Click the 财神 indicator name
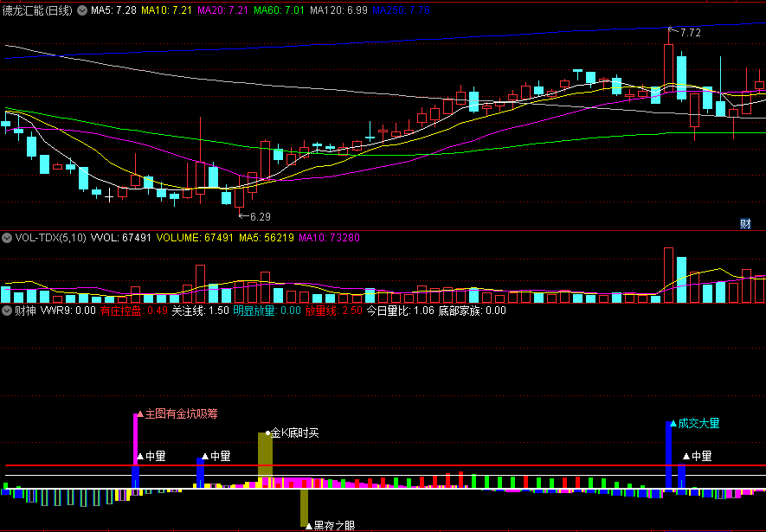Image resolution: width=766 pixels, height=532 pixels. (x=25, y=311)
